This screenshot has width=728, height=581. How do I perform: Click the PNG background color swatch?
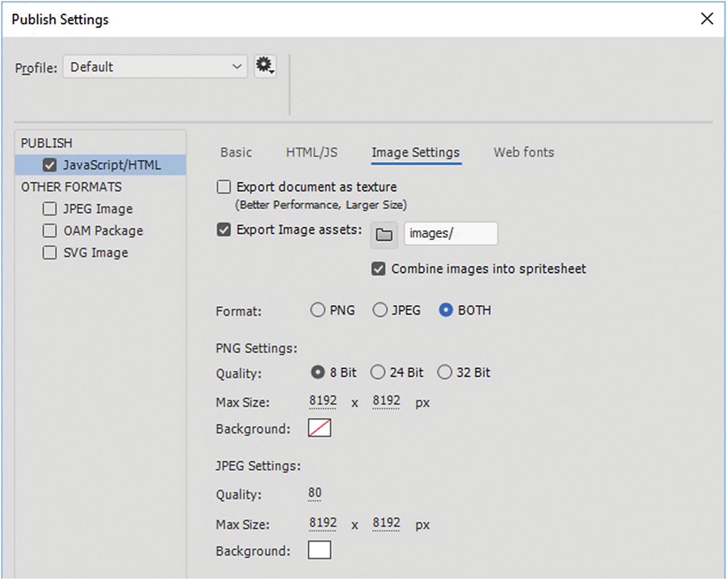319,428
